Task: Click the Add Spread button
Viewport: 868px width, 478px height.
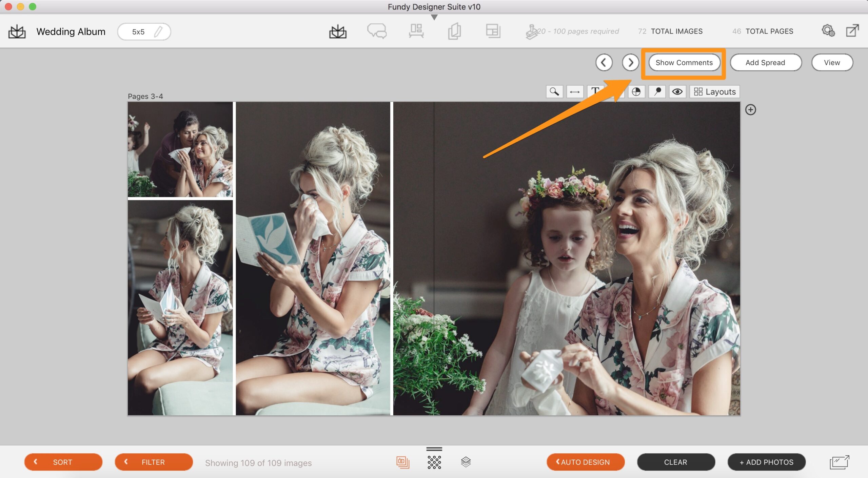Action: coord(765,62)
